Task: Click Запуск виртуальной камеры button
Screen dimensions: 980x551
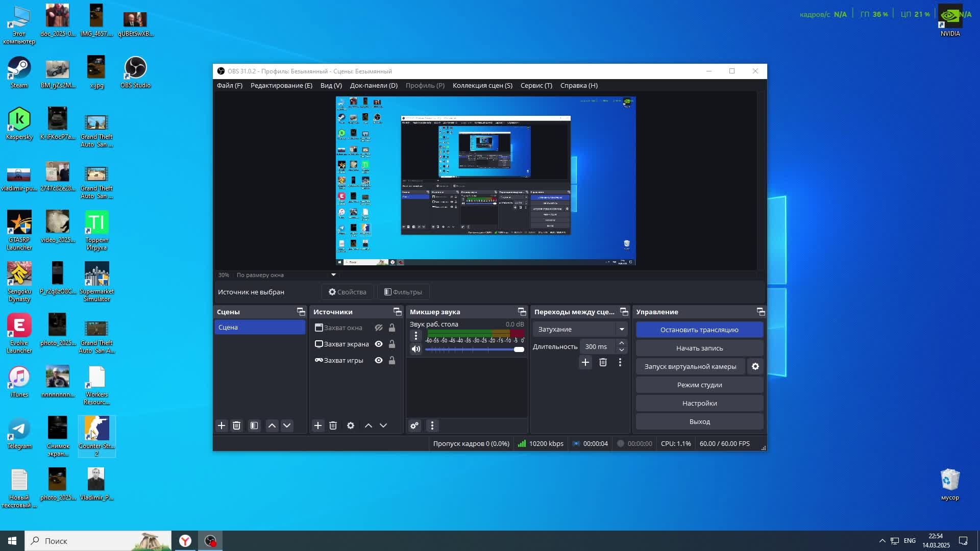Action: (x=690, y=366)
